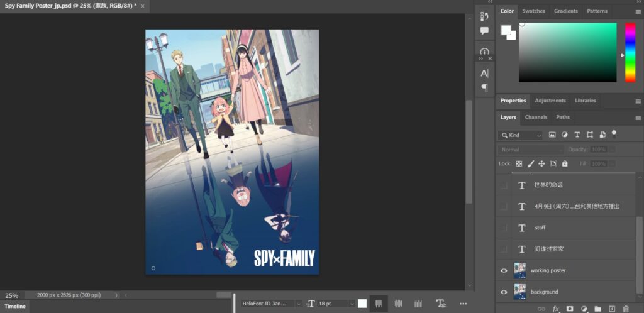Click the zoom percentage field
The image size is (644, 313).
[x=12, y=295]
